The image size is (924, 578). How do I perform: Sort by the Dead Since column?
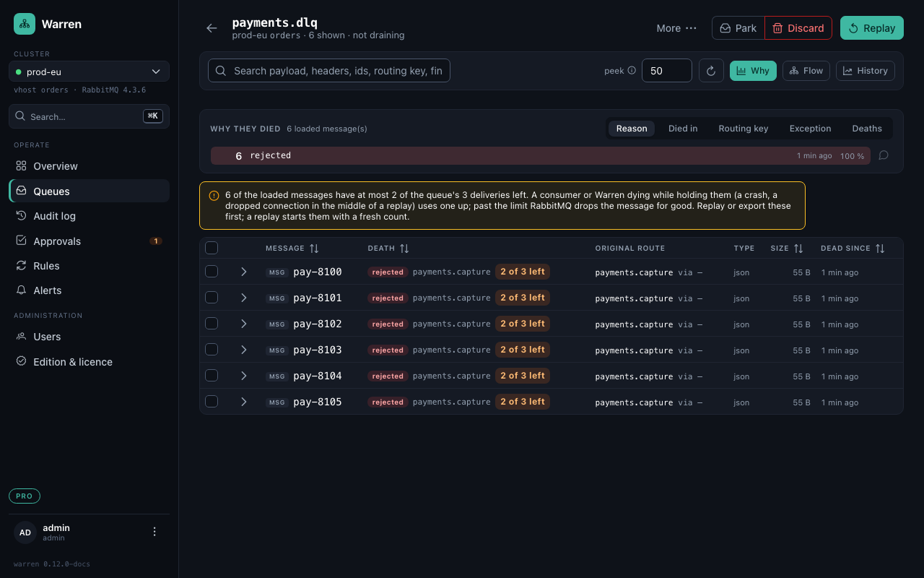(853, 248)
